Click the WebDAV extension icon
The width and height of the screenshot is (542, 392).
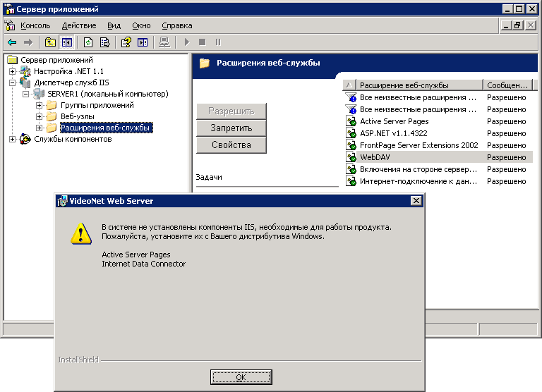pyautogui.click(x=351, y=157)
